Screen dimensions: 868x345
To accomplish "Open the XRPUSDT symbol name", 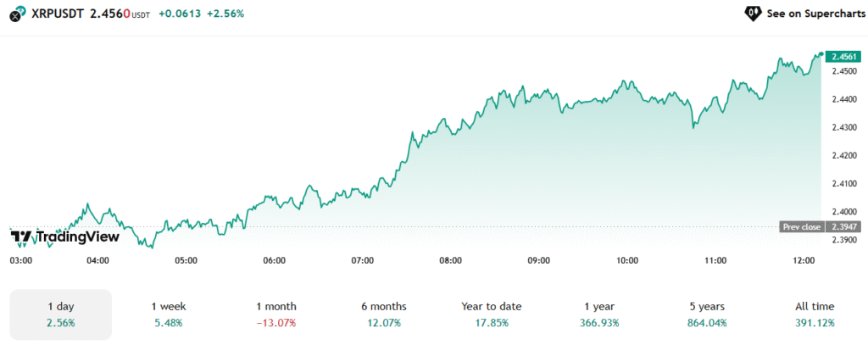I will coord(56,14).
